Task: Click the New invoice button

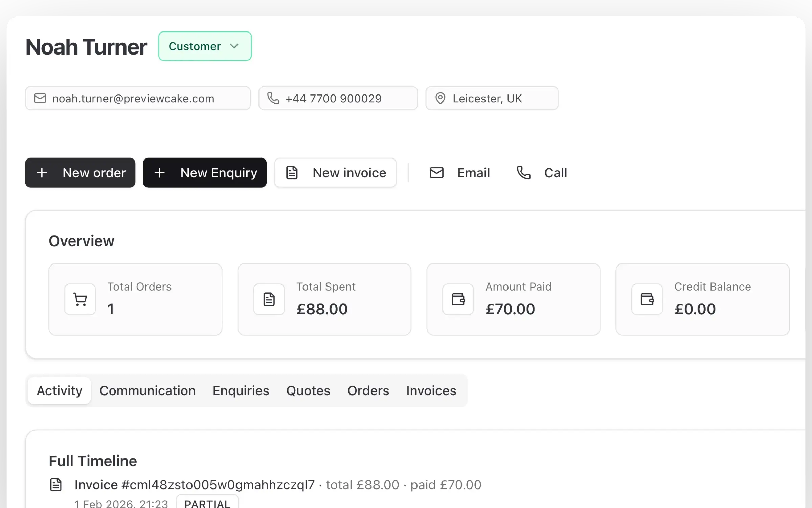Action: 335,173
